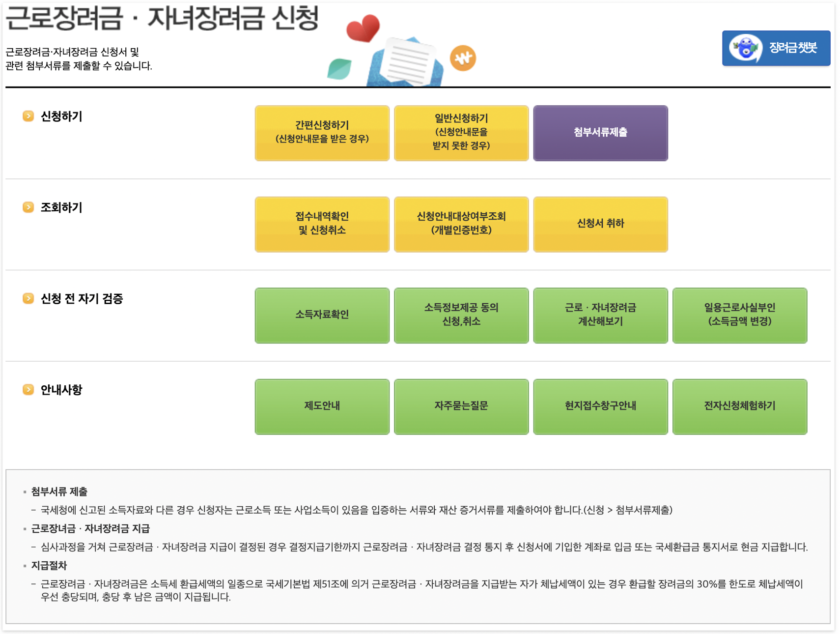Select 신청서 취하 to withdraw application

point(600,224)
